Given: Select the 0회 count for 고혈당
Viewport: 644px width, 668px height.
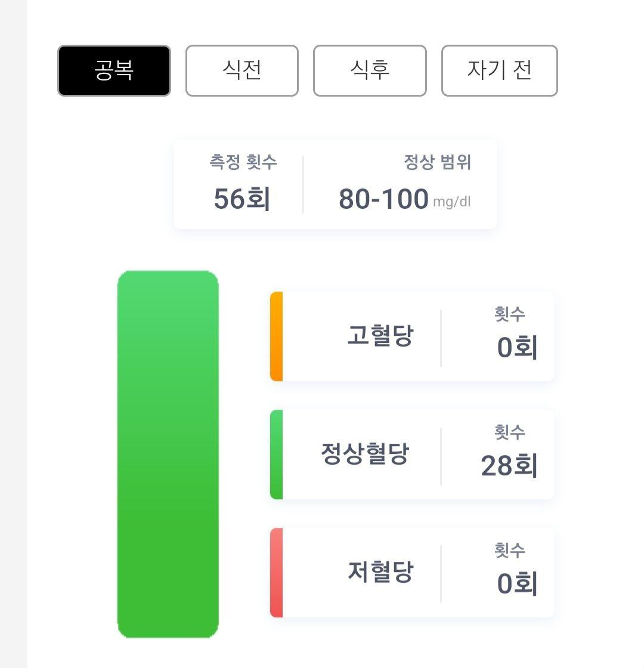Looking at the screenshot, I should [x=517, y=347].
